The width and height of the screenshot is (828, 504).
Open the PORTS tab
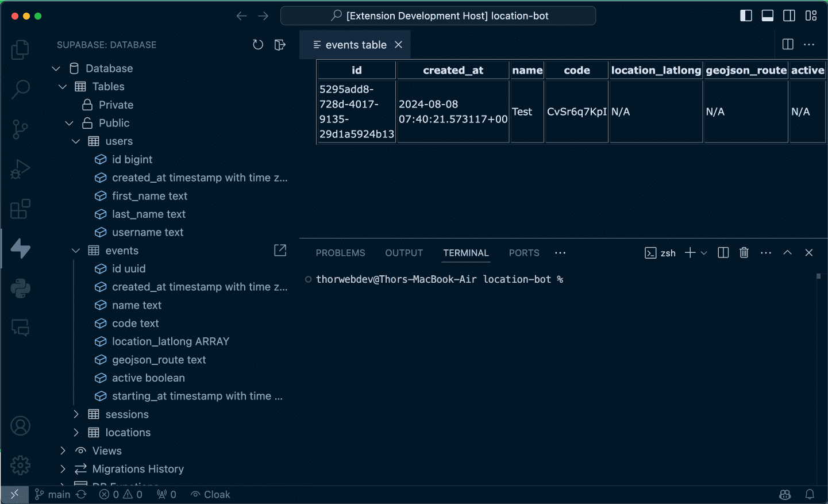(523, 252)
